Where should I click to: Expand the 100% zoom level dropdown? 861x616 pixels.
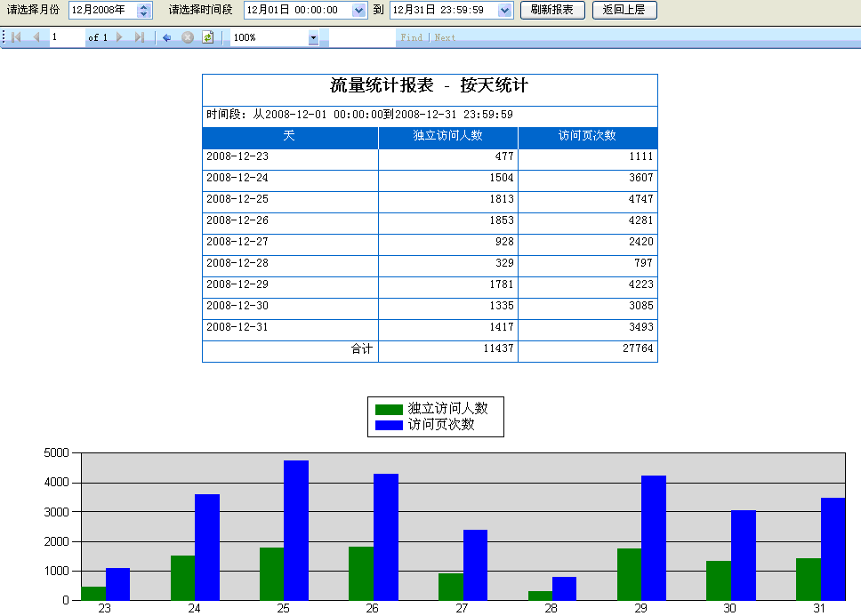[x=313, y=37]
